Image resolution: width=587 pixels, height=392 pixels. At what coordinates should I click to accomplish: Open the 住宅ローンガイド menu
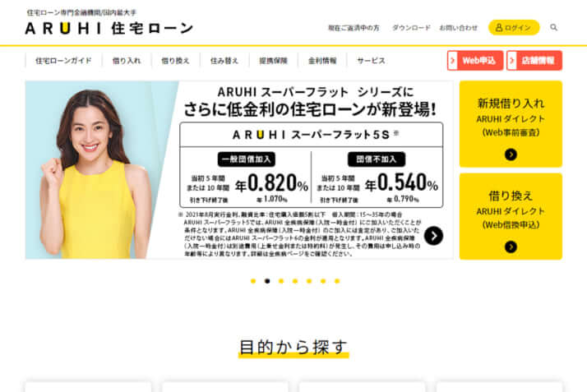(x=63, y=61)
